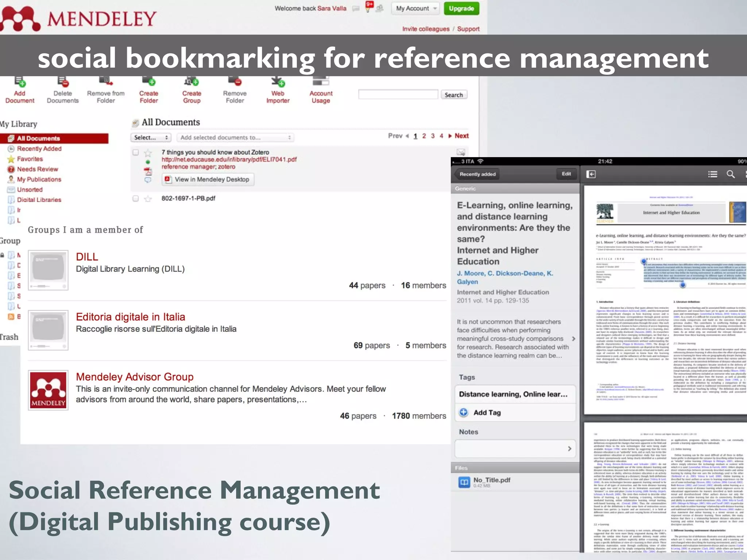747x560 pixels.
Task: Open the Select... dropdown
Action: (151, 137)
